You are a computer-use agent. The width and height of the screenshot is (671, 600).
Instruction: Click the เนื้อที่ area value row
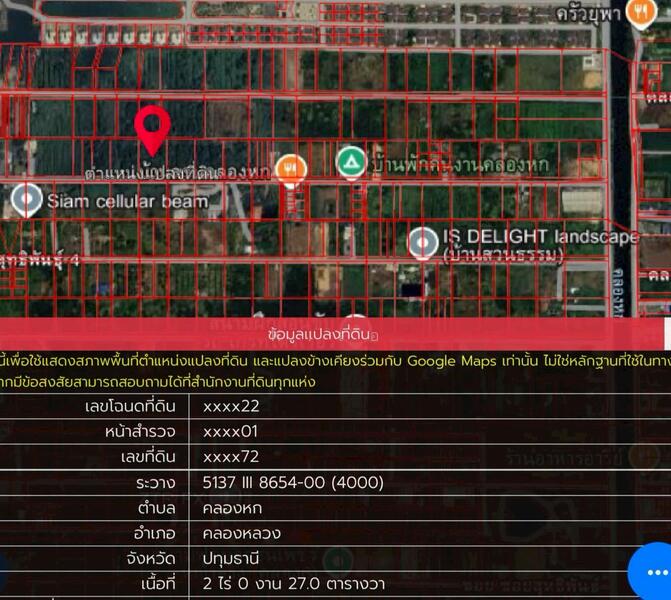click(x=293, y=583)
